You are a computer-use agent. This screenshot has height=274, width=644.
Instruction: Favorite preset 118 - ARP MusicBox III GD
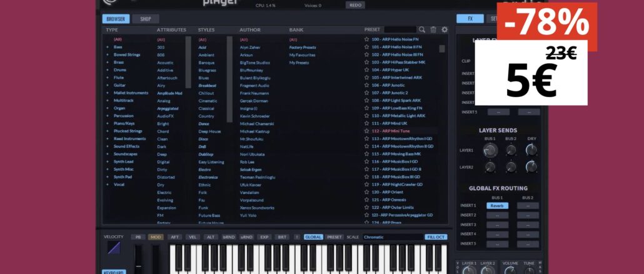click(x=366, y=176)
